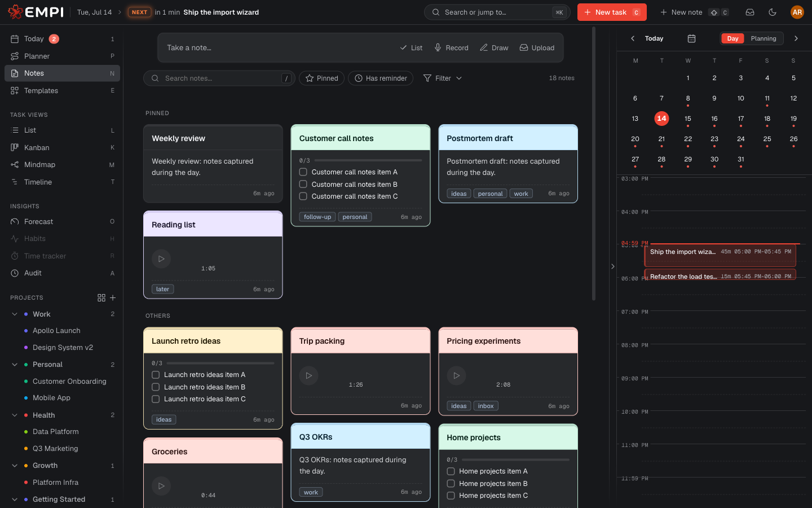Open the inbox tray icon
Viewport: 812px width, 508px height.
click(x=750, y=12)
